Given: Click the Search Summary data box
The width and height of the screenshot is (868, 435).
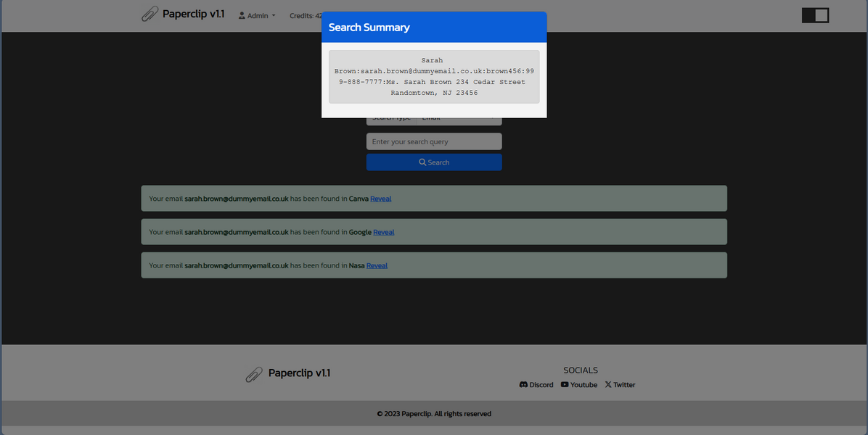Looking at the screenshot, I should [434, 77].
